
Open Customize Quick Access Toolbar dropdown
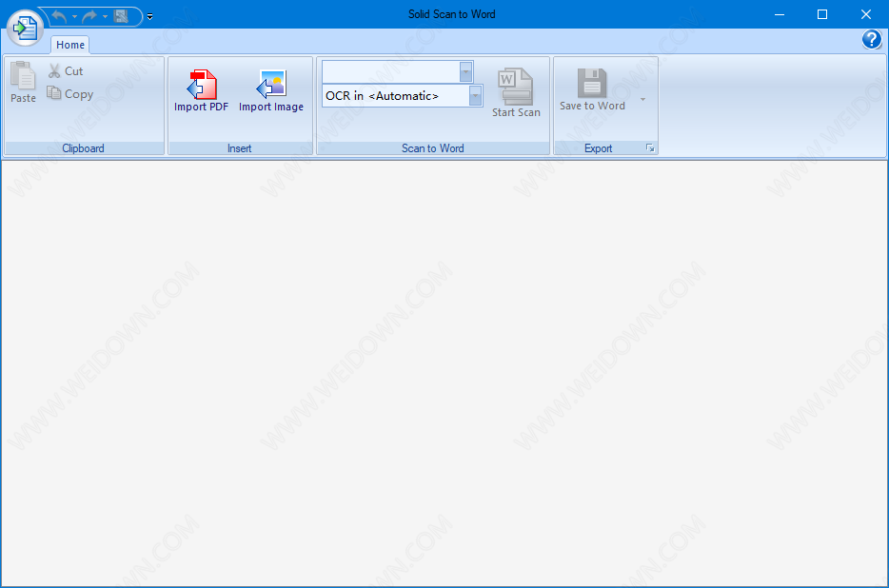coord(149,16)
